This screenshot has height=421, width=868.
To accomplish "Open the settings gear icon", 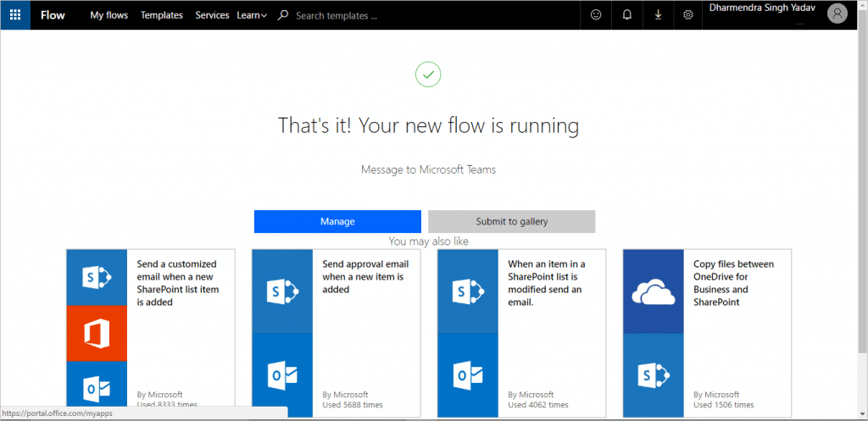I will click(x=688, y=15).
